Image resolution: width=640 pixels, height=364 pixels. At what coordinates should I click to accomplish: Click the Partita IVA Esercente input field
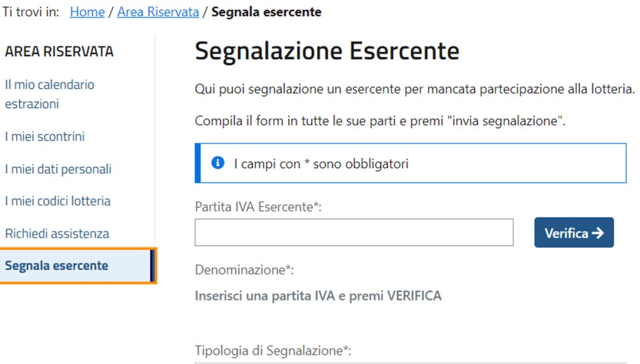[354, 232]
